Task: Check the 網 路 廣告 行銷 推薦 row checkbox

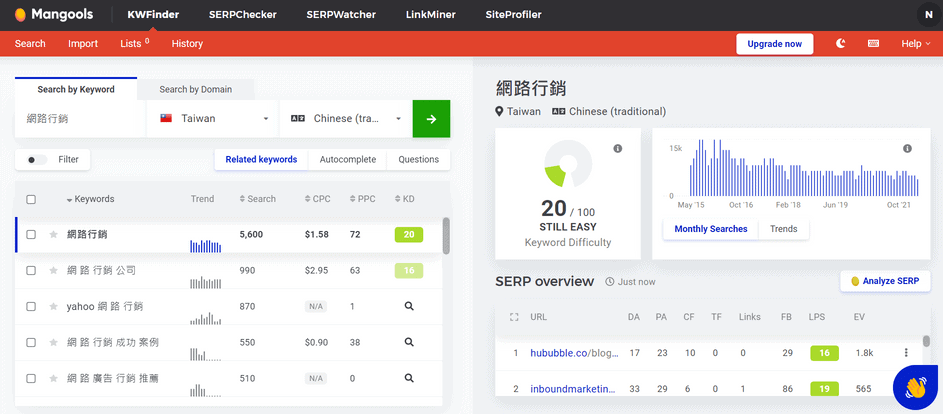Action: [31, 378]
